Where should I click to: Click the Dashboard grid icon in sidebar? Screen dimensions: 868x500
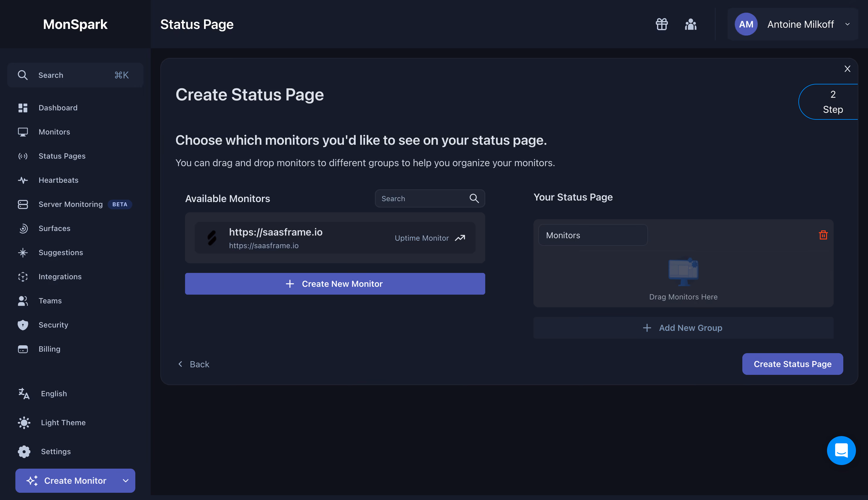(23, 108)
